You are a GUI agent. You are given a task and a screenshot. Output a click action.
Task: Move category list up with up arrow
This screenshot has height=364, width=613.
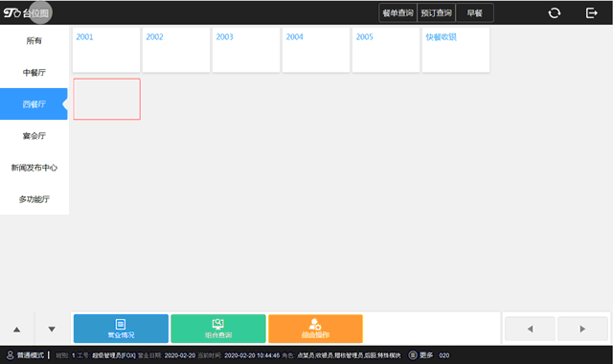pyautogui.click(x=17, y=330)
